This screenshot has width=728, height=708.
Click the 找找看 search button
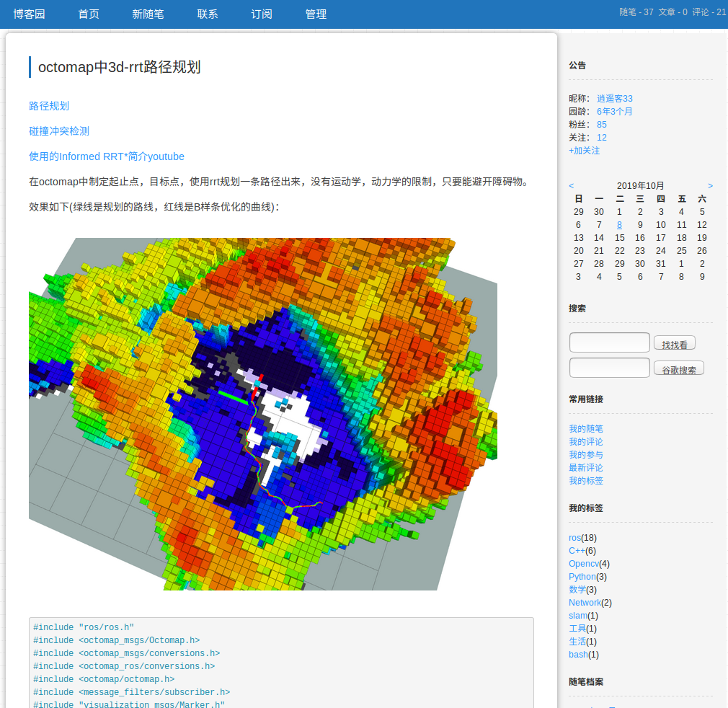(x=675, y=343)
